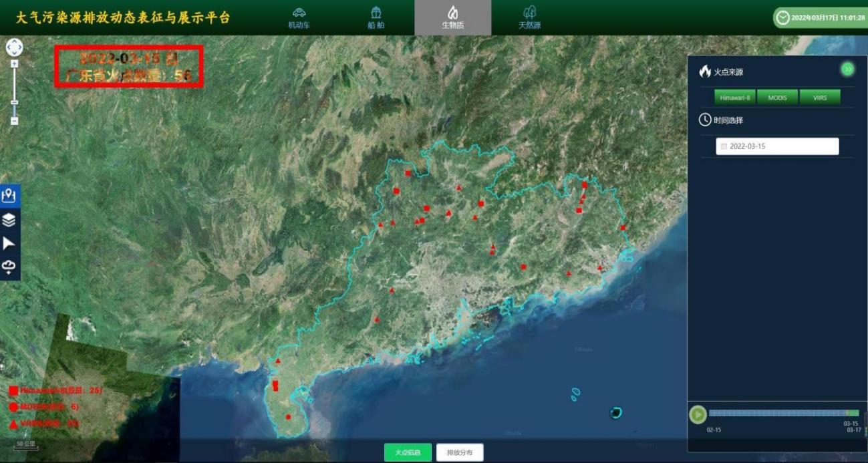This screenshot has width=868, height=463.
Task: Click the fire point marker on Leizhou peninsula circle
Action: 288,417
